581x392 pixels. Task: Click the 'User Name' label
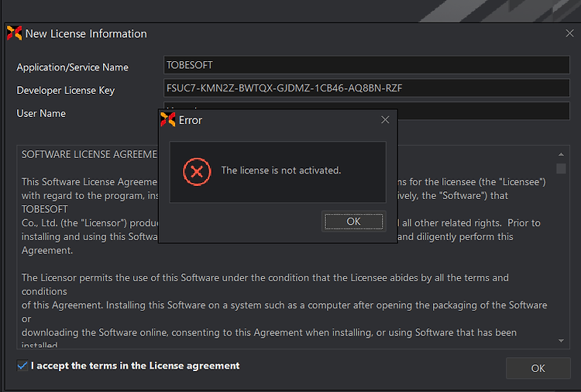pyautogui.click(x=41, y=113)
